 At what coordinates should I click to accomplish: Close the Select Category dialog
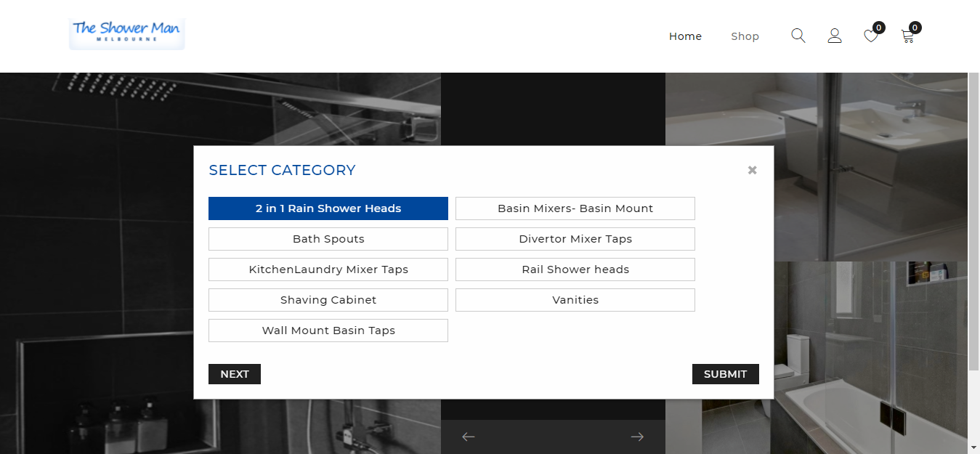752,170
